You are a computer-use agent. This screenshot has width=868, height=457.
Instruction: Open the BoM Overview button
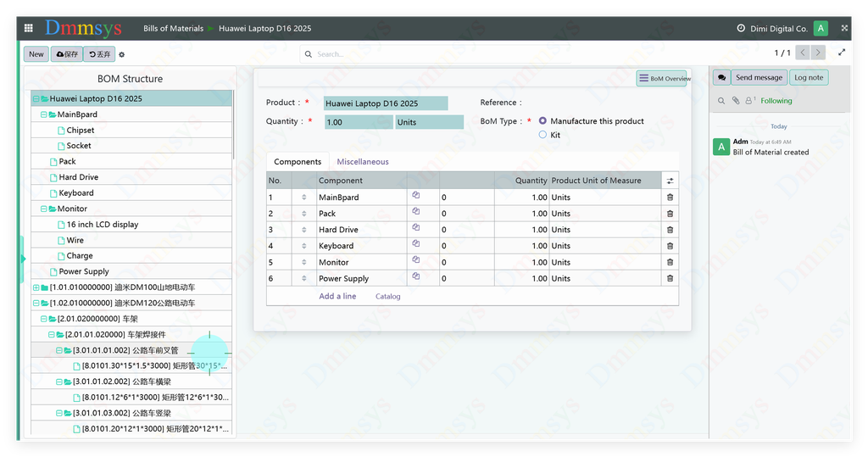tap(661, 78)
